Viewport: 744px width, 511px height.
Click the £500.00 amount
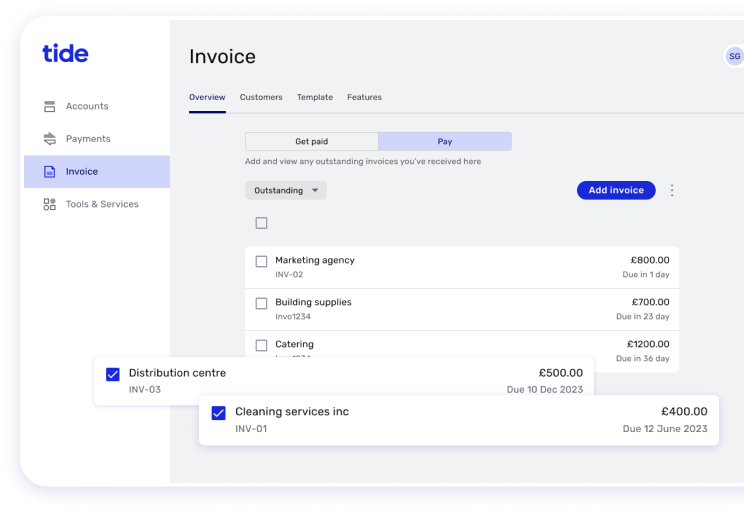pos(561,373)
